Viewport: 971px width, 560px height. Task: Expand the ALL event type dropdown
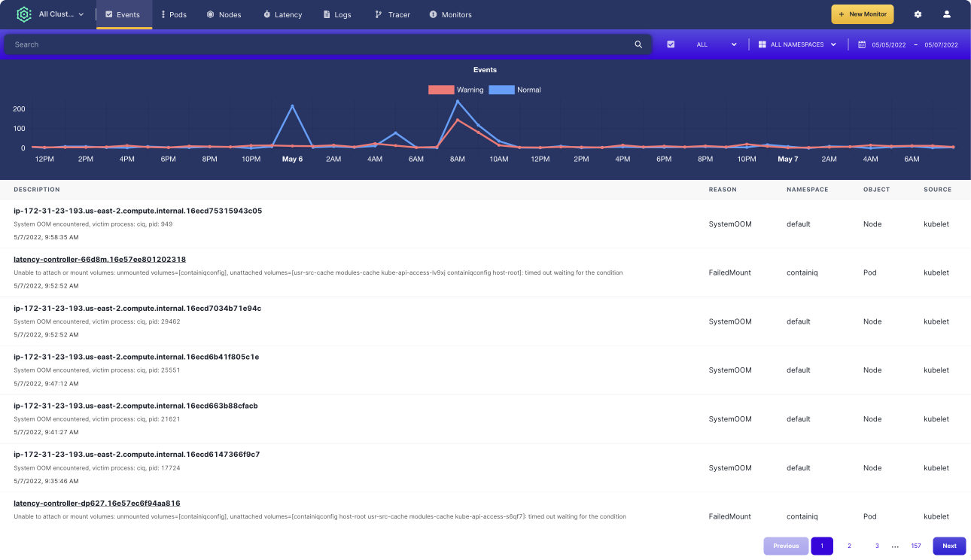(x=717, y=44)
